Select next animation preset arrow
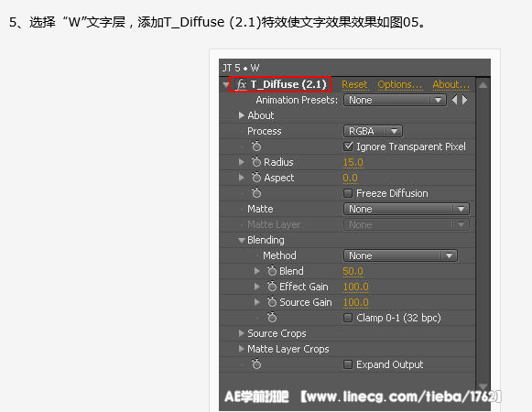 click(x=465, y=100)
